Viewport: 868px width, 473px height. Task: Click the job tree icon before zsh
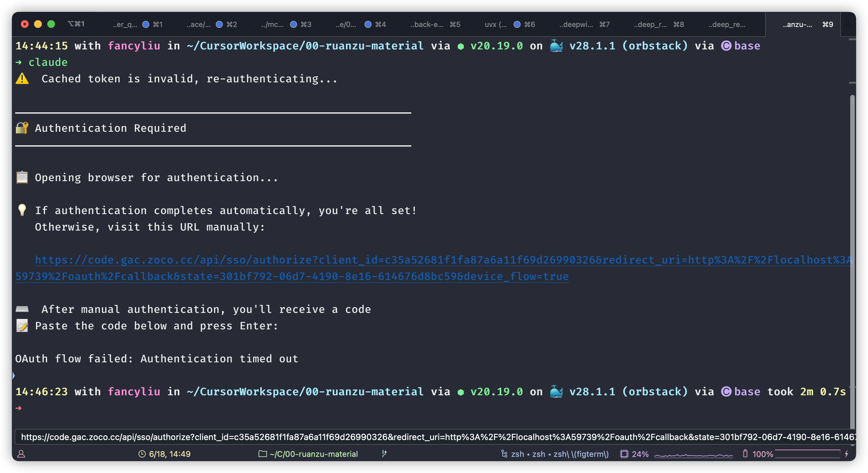coord(504,454)
